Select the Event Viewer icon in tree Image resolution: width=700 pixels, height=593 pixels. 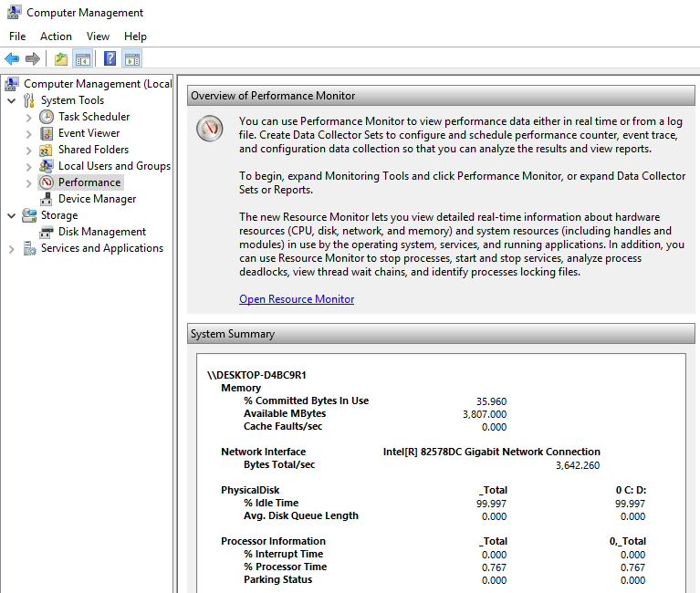[47, 133]
